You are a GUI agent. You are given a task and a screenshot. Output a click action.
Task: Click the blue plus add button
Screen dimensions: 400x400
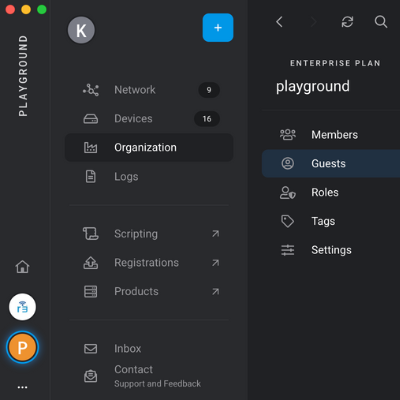(x=218, y=28)
